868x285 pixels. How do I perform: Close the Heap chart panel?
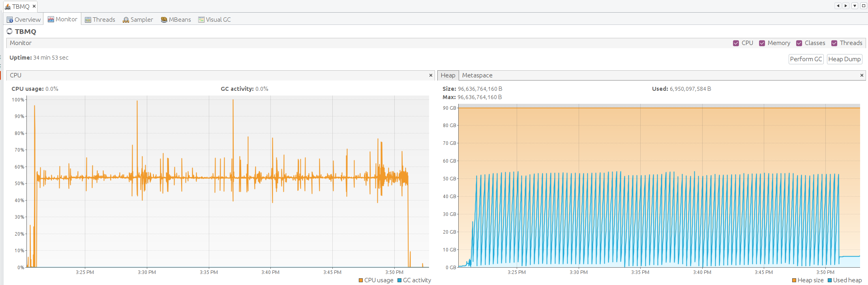coord(862,75)
